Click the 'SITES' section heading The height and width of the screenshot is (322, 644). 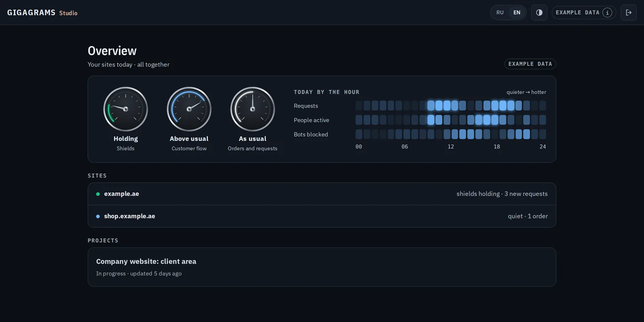click(x=97, y=176)
